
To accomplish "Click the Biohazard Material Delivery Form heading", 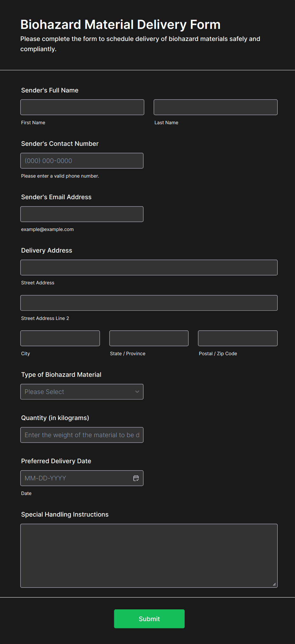I will click(x=120, y=24).
